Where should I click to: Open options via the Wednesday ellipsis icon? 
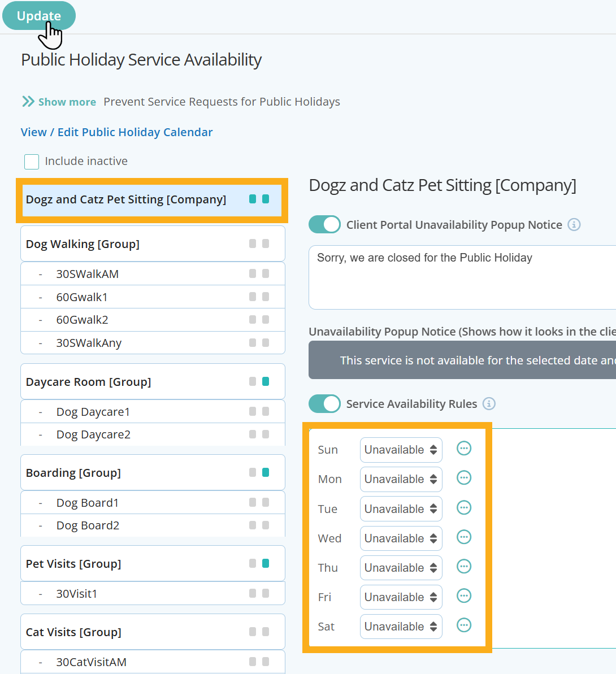click(x=463, y=537)
